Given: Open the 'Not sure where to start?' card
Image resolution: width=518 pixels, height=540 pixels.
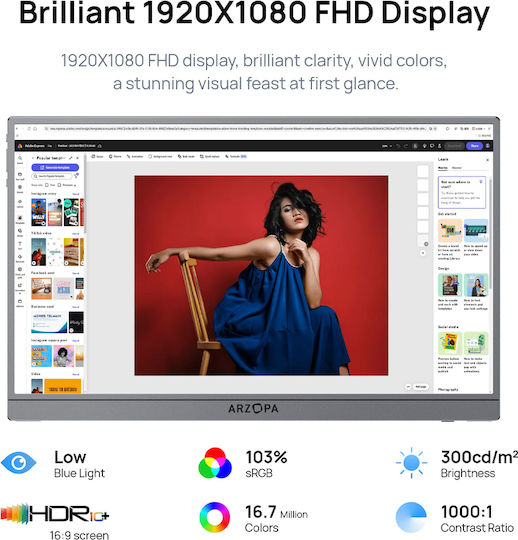Looking at the screenshot, I should point(462,192).
